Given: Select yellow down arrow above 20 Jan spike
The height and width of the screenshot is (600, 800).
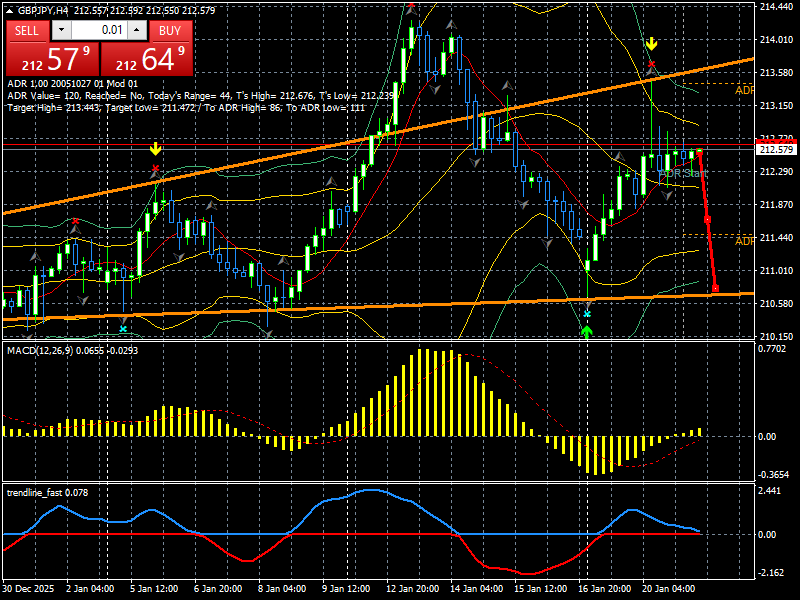Looking at the screenshot, I should point(651,44).
